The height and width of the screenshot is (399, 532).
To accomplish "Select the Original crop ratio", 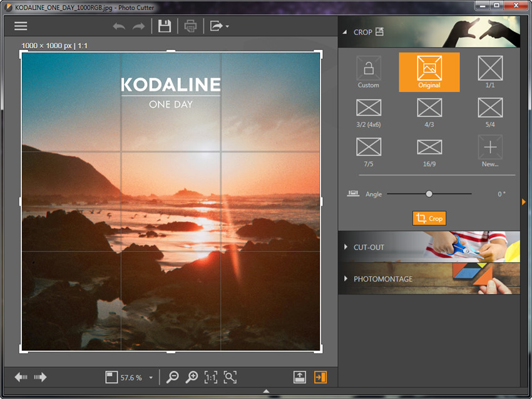I will point(429,72).
